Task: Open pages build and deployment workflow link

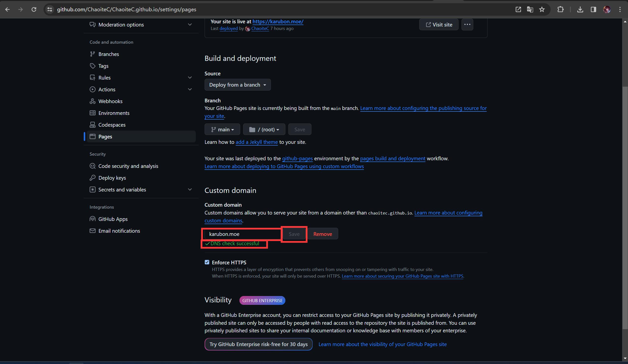Action: (x=393, y=158)
